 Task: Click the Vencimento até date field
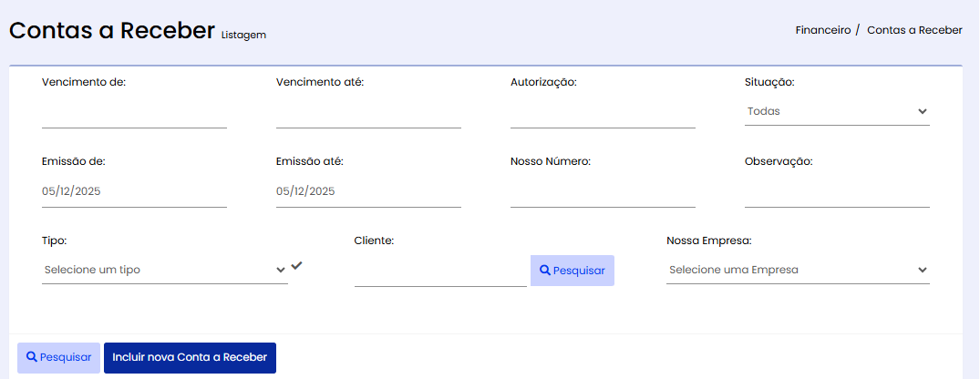[x=368, y=113]
